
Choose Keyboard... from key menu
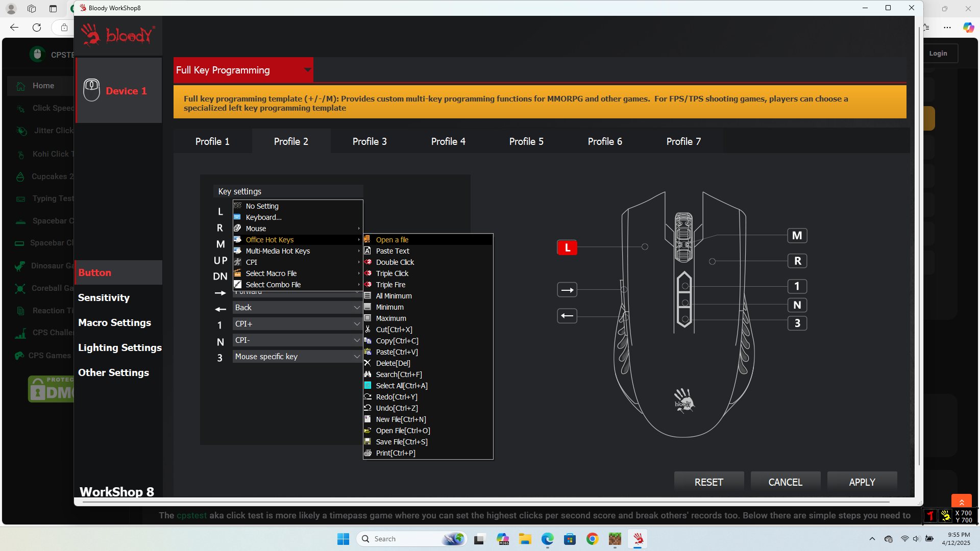click(x=298, y=217)
